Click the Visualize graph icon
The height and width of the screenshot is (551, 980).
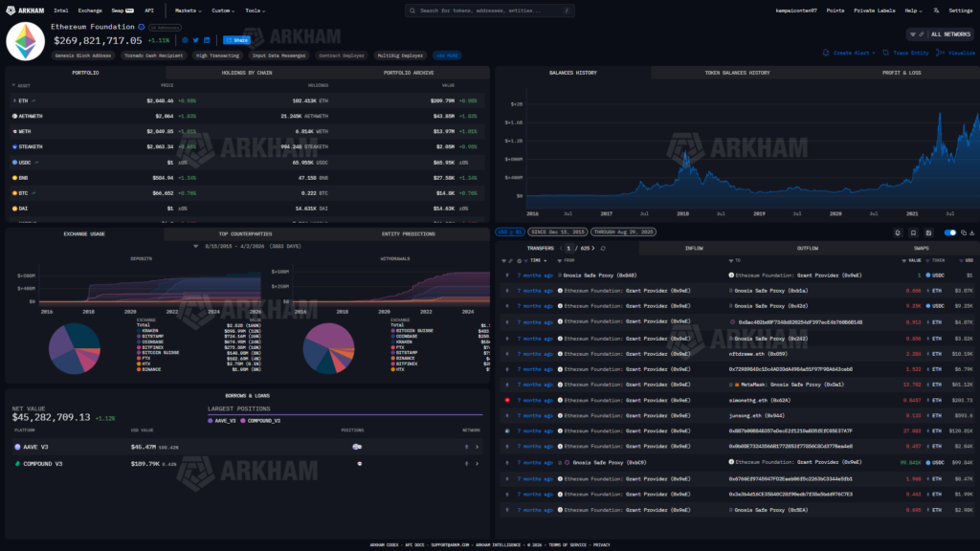coord(942,53)
